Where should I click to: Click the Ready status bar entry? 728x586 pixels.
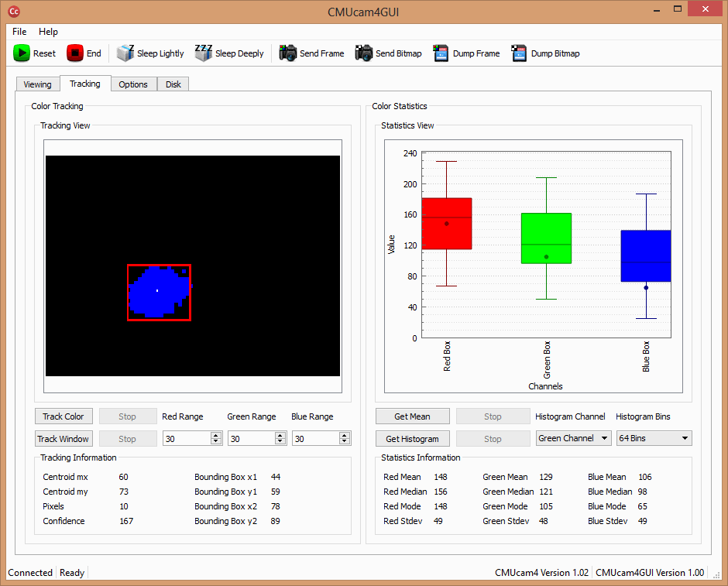72,573
